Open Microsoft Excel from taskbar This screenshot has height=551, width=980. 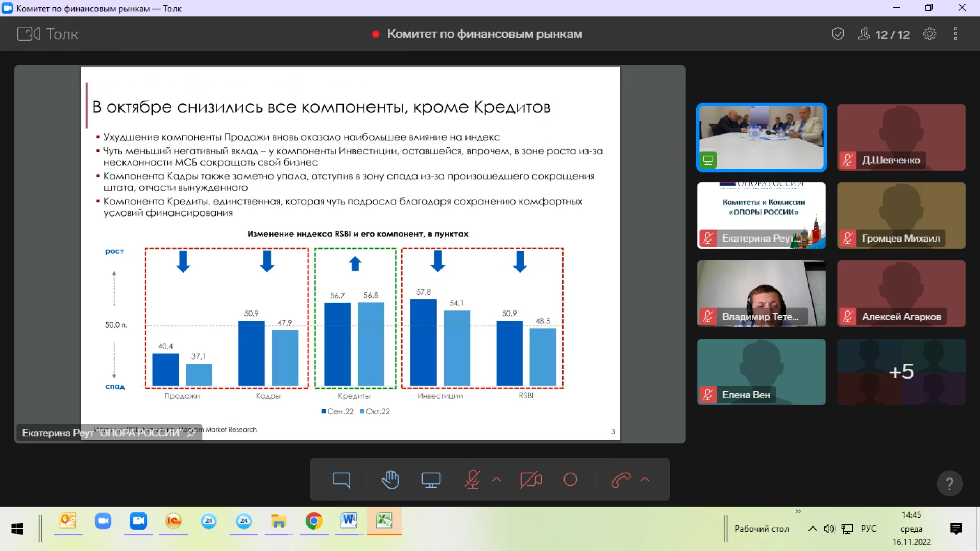pyautogui.click(x=384, y=521)
